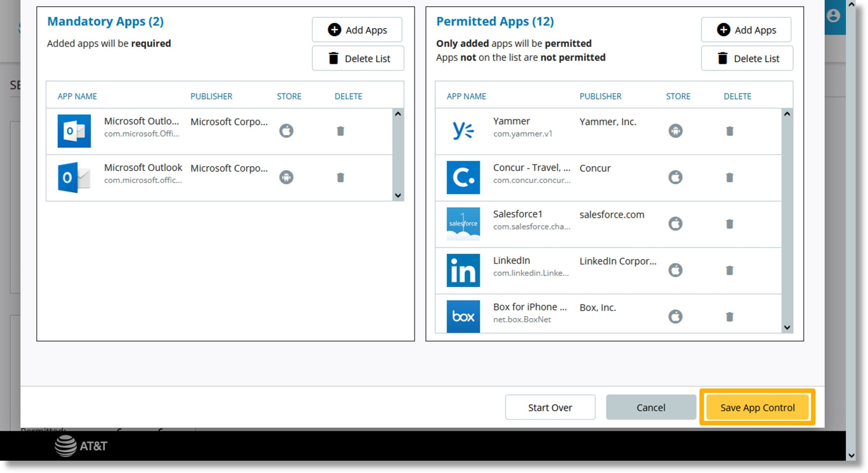Screen dimensions: 868x473
Task: Click the Apple store icon for Microsoft Outlo...
Action: (286, 131)
